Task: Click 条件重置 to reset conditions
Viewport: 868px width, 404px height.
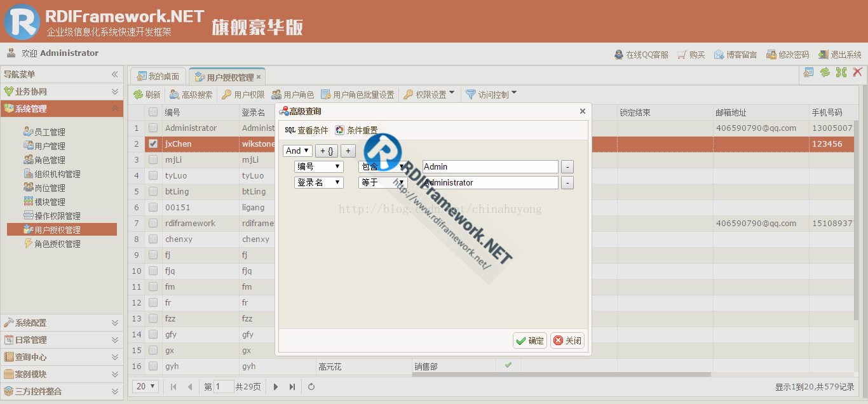Action: click(x=356, y=130)
